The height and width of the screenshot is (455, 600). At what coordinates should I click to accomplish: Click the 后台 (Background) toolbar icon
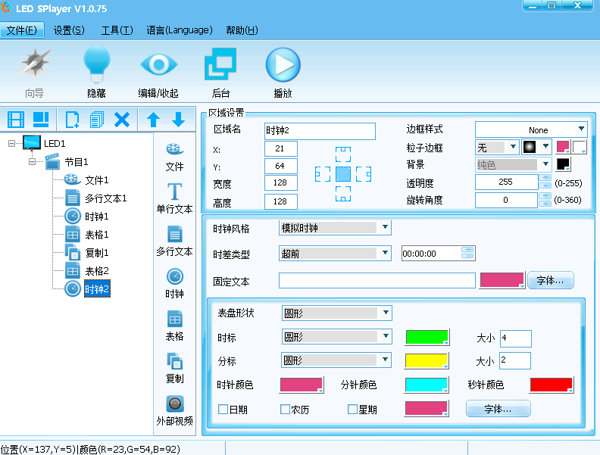(x=219, y=66)
